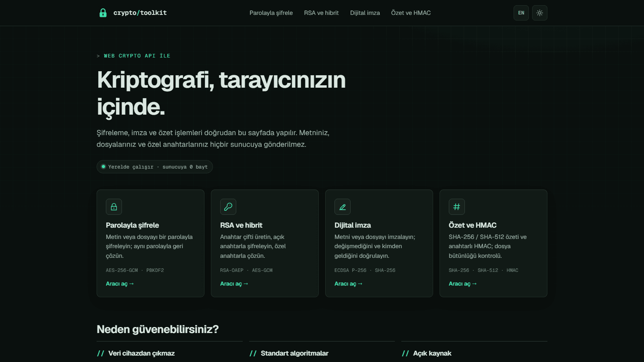The height and width of the screenshot is (362, 644).
Task: Click the 'Veri cihazdan çıkmaz' heading
Action: [x=141, y=353]
